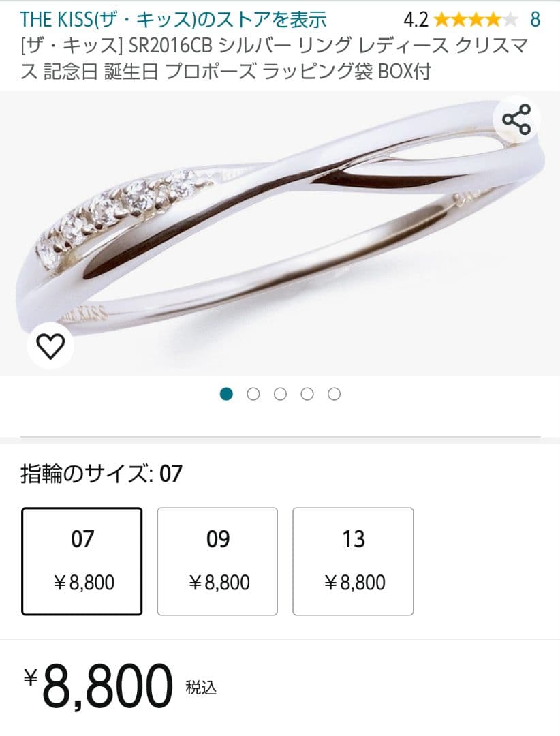Tap the ¥8,800 price in size 13 box
This screenshot has height=736, width=560.
click(x=355, y=583)
